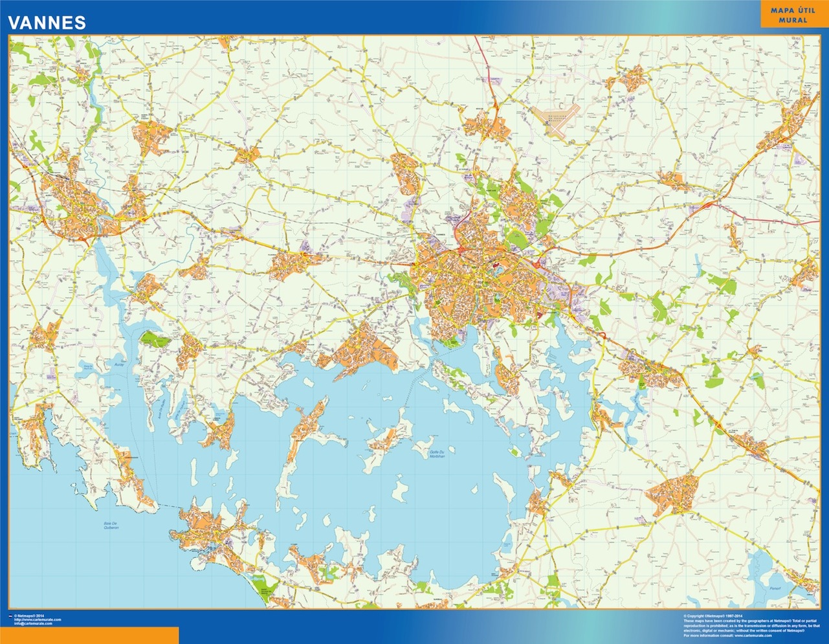Screen dimensions: 829x644
Task: Click the orange bar at bottom-left
Action: [89, 635]
